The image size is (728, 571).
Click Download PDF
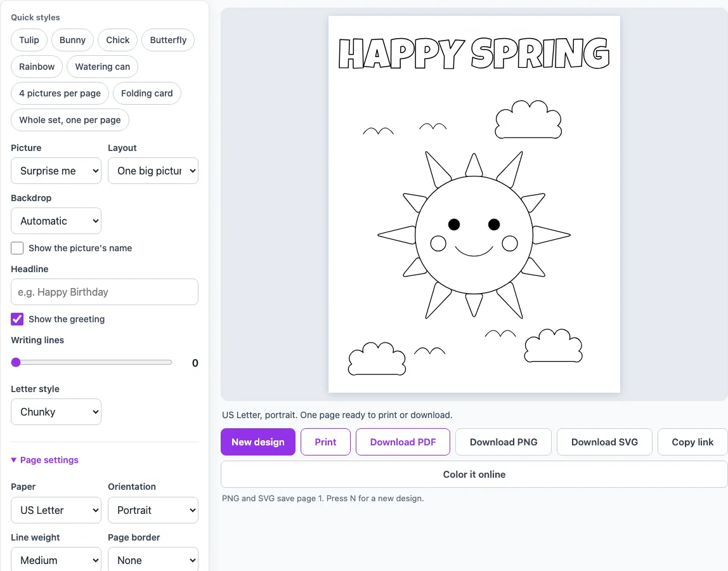tap(403, 442)
